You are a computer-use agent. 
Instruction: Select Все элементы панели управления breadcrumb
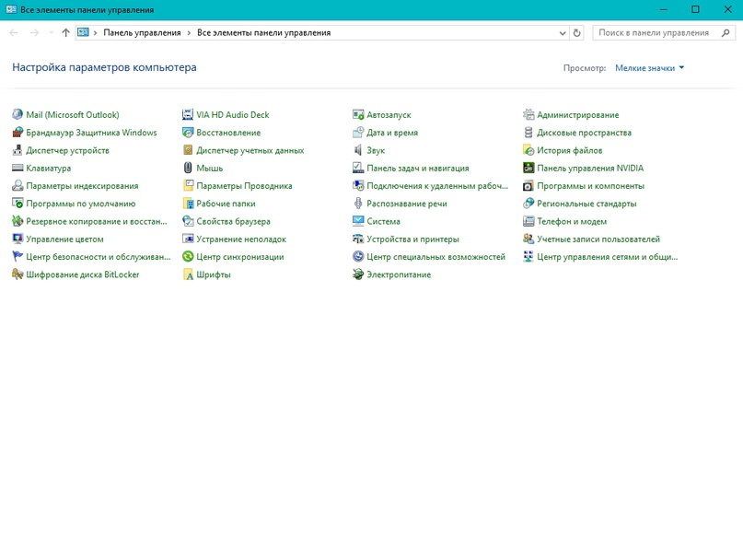[x=264, y=33]
